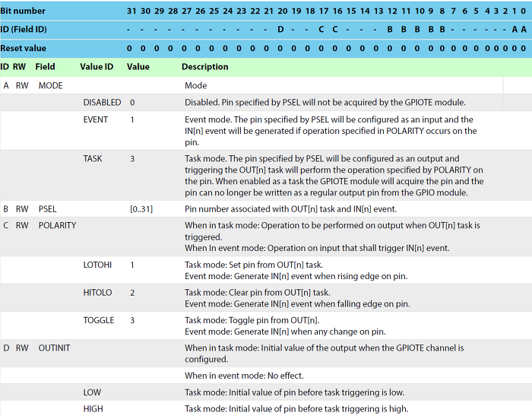Select the 'LOTOHI' value ID
The width and height of the screenshot is (532, 416).
tap(97, 265)
